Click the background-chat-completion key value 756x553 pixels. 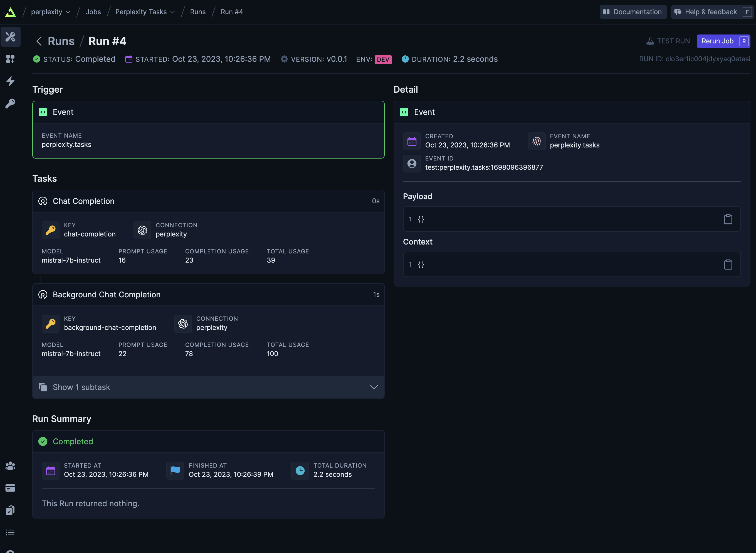(x=110, y=328)
